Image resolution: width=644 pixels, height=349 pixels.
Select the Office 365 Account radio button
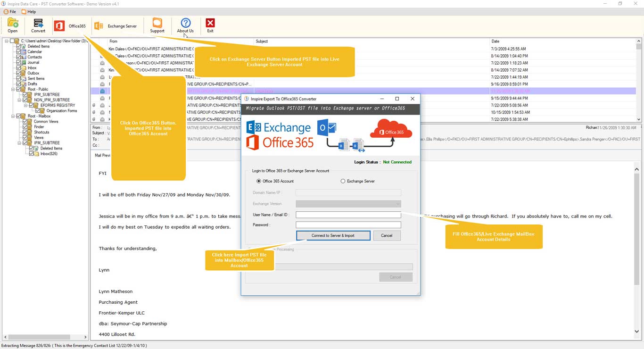click(258, 181)
